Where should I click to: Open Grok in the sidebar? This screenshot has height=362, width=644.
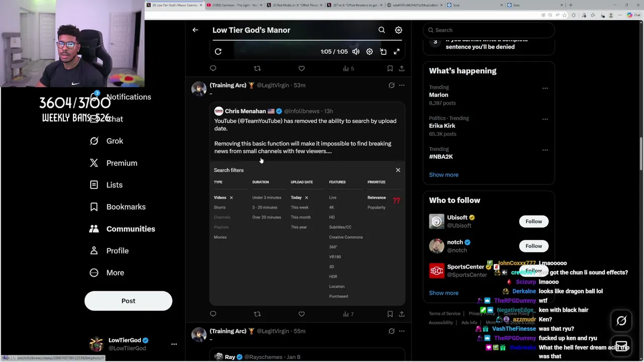tap(107, 141)
